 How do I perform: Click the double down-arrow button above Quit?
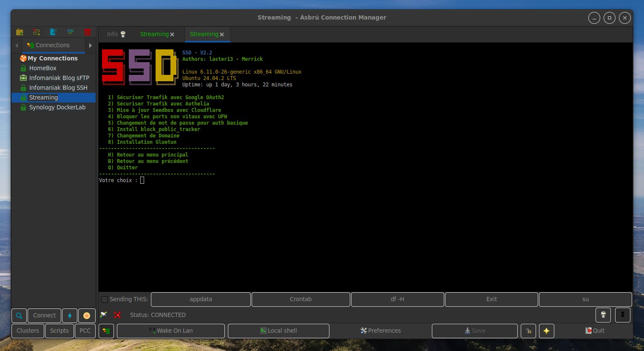(x=623, y=315)
